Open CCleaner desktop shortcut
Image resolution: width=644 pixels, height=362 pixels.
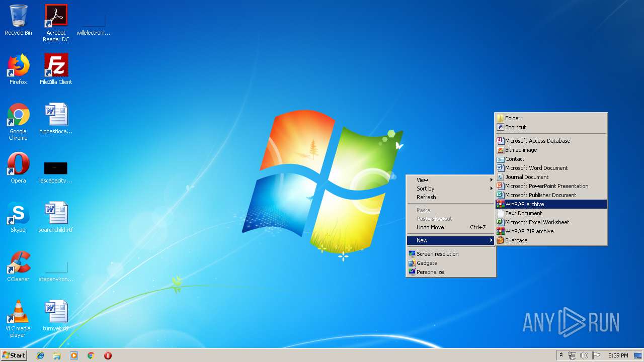pyautogui.click(x=18, y=266)
